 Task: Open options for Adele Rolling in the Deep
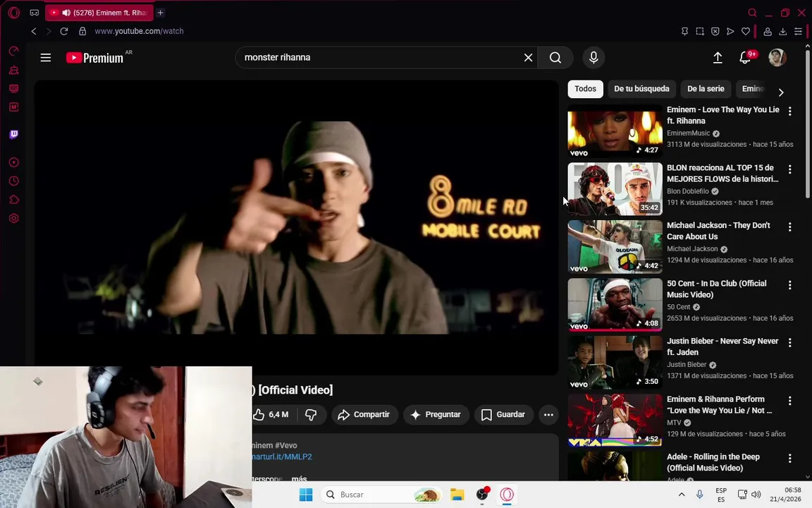coord(789,458)
